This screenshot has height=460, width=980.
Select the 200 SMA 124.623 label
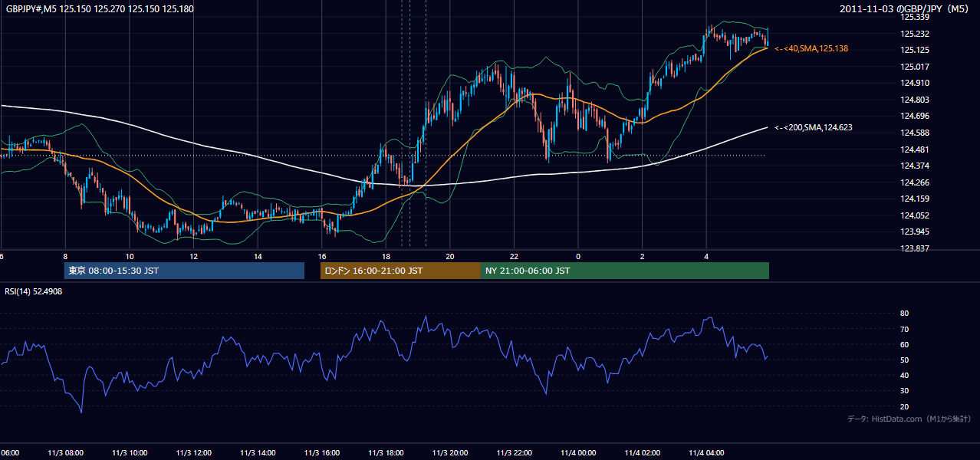pyautogui.click(x=814, y=128)
